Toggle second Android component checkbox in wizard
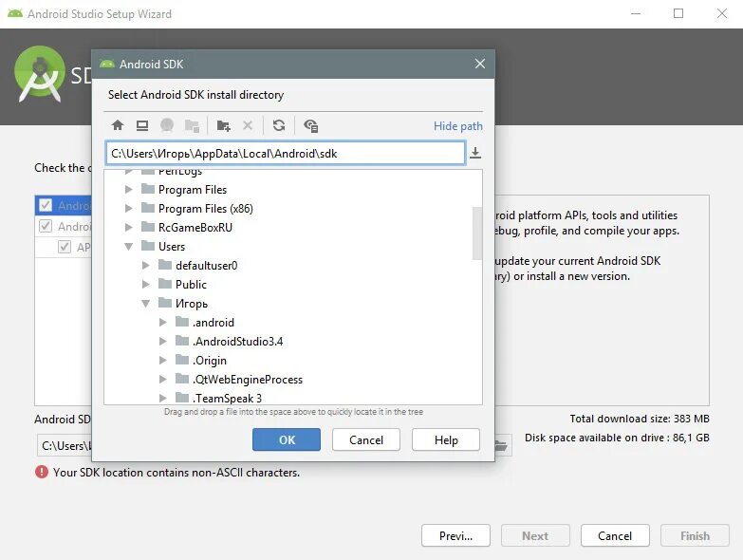Viewport: 743px width, 560px height. tap(46, 226)
